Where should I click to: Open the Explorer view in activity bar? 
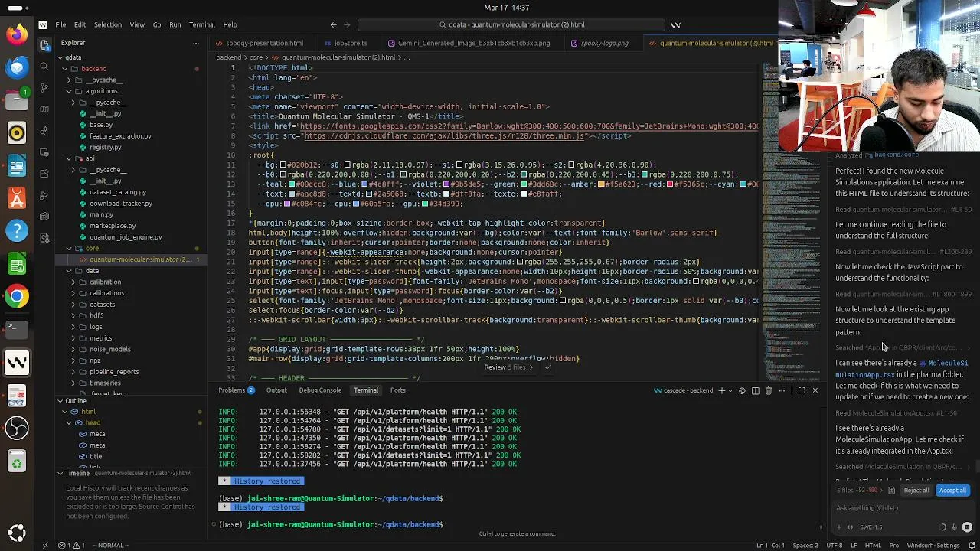click(44, 44)
